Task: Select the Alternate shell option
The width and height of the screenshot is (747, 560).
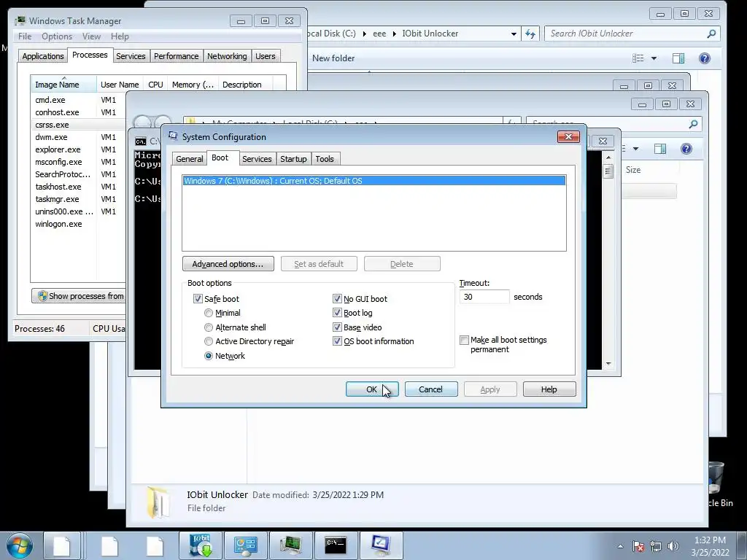Action: click(208, 327)
